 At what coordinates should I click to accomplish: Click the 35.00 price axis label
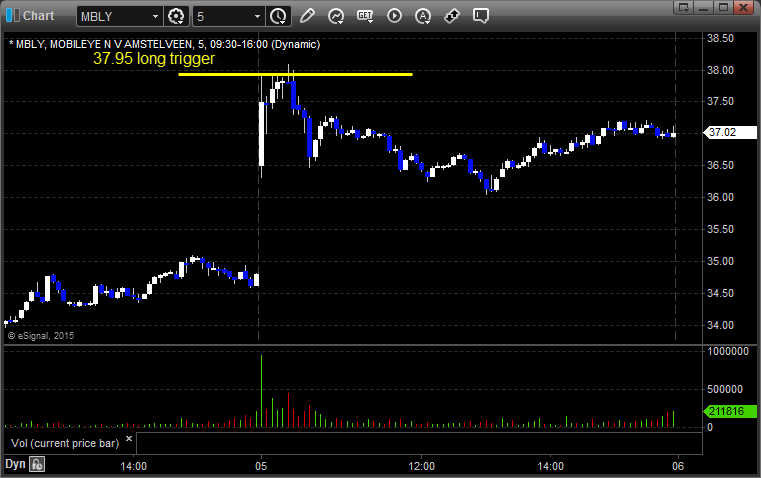(x=720, y=261)
